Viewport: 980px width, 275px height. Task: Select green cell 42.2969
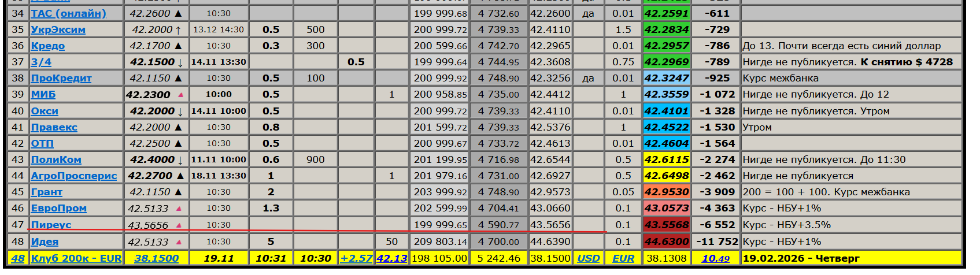click(x=667, y=62)
